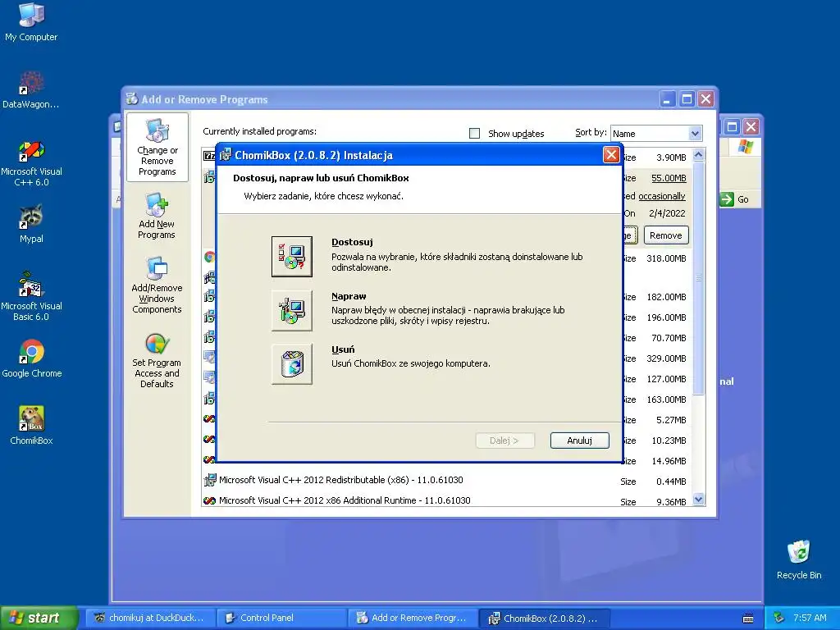Image resolution: width=840 pixels, height=630 pixels.
Task: Open the Windows start menu
Action: tap(39, 618)
